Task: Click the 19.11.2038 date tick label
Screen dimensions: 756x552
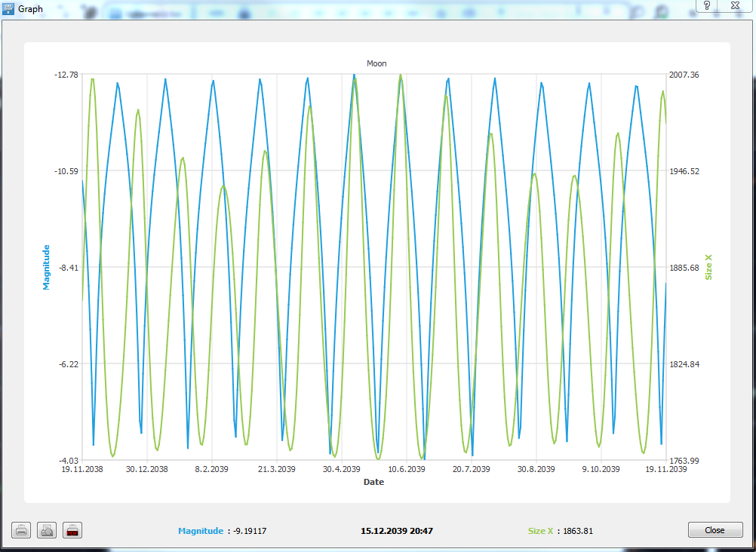Action: (x=82, y=470)
